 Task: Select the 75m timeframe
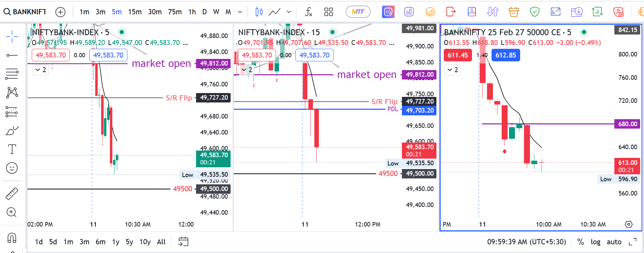(x=175, y=12)
